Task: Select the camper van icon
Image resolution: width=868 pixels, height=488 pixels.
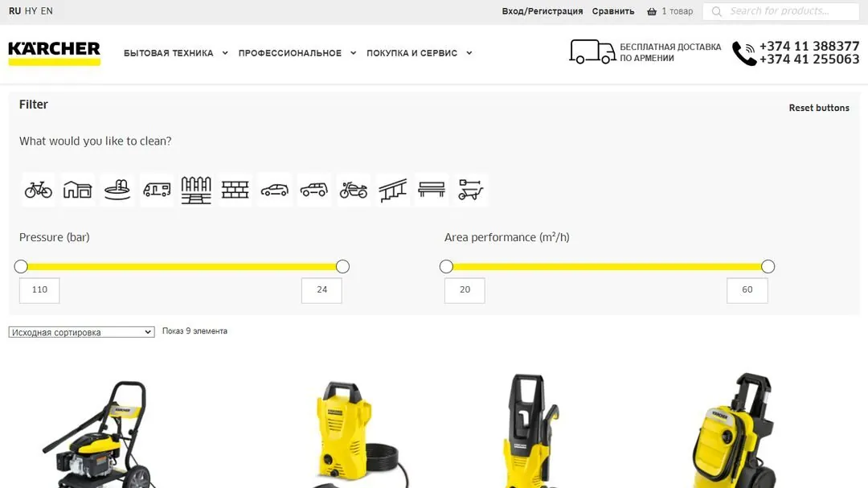Action: [x=157, y=190]
